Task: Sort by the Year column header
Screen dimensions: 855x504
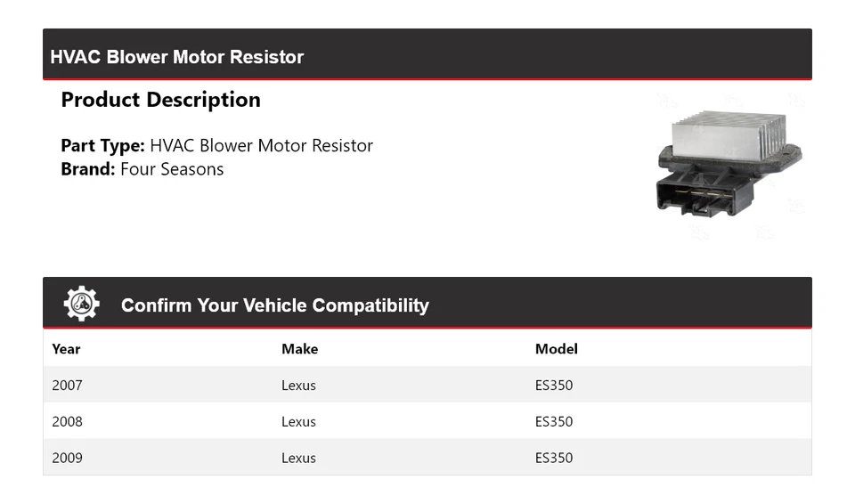Action: (x=66, y=349)
